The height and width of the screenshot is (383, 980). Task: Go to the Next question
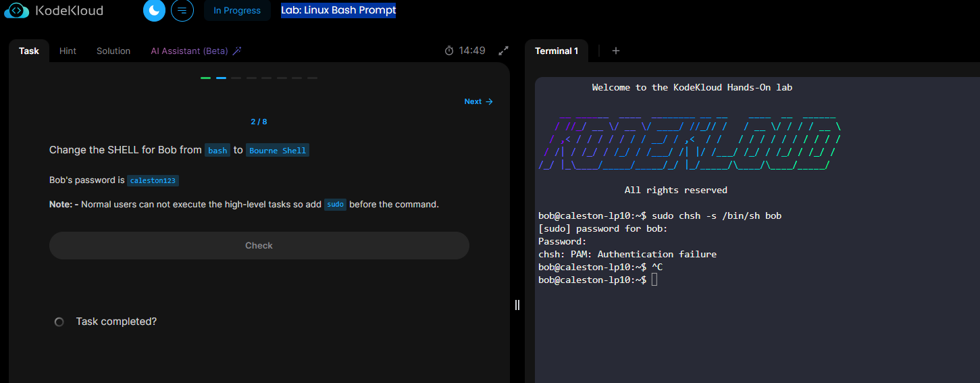tap(478, 101)
